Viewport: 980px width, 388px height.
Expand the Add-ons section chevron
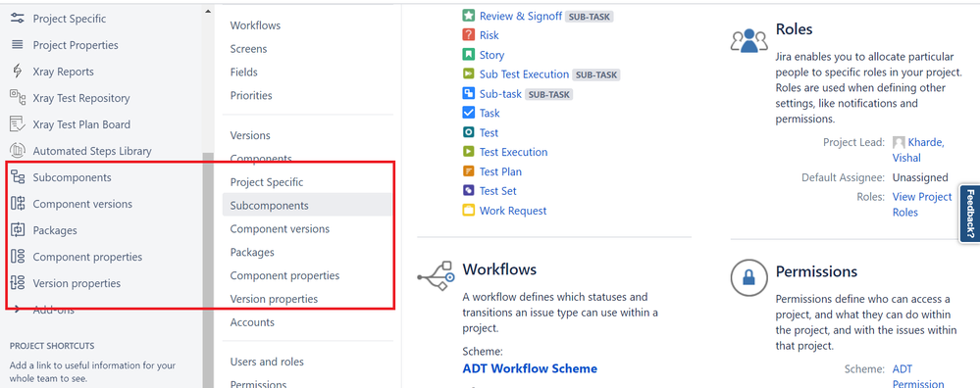click(17, 310)
